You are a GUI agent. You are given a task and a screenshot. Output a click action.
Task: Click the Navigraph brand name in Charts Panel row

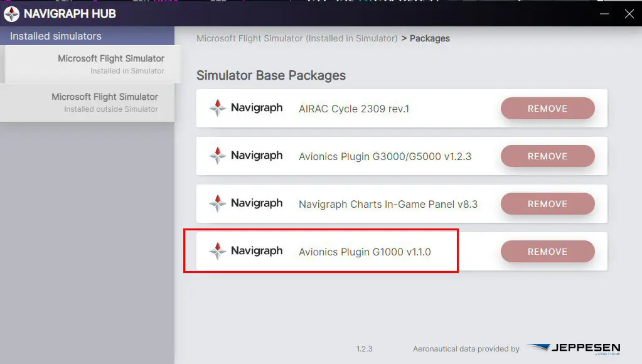pos(257,203)
